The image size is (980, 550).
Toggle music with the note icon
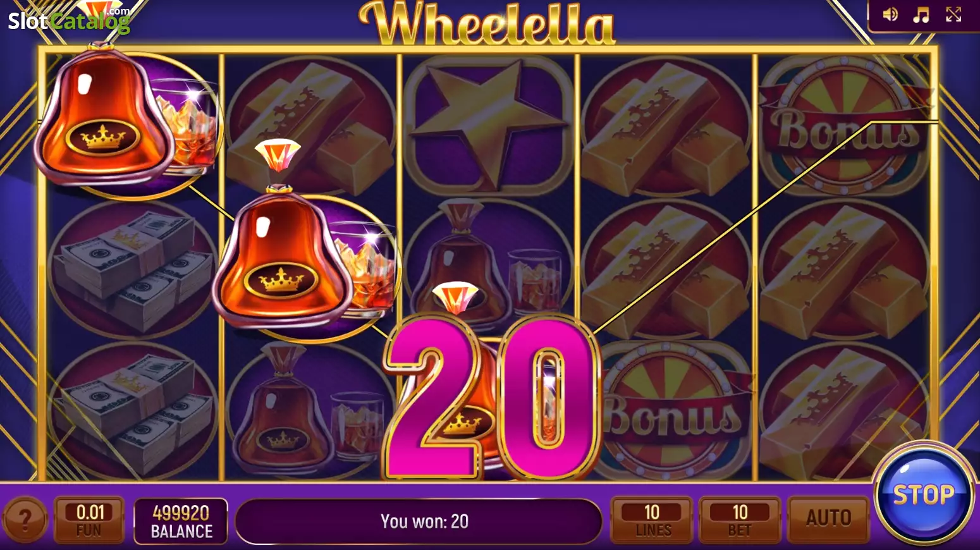(x=921, y=15)
